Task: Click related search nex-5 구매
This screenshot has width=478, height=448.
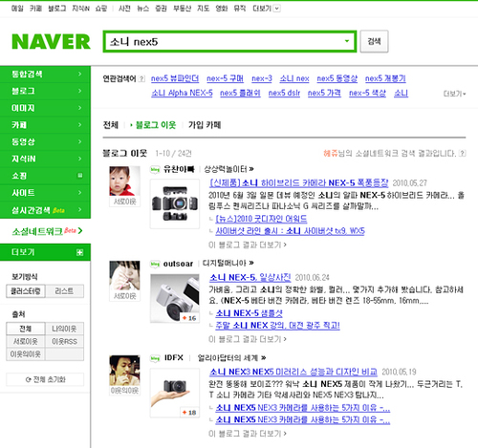Action: 225,78
